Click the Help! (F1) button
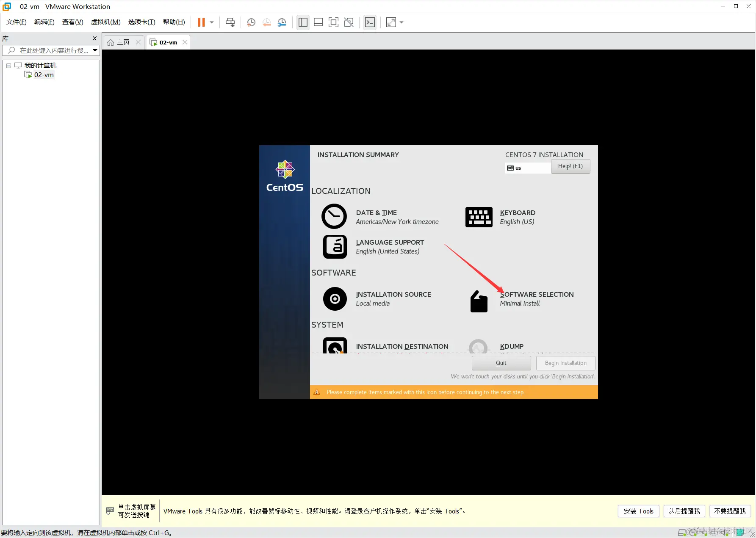756x538 pixels. click(570, 166)
